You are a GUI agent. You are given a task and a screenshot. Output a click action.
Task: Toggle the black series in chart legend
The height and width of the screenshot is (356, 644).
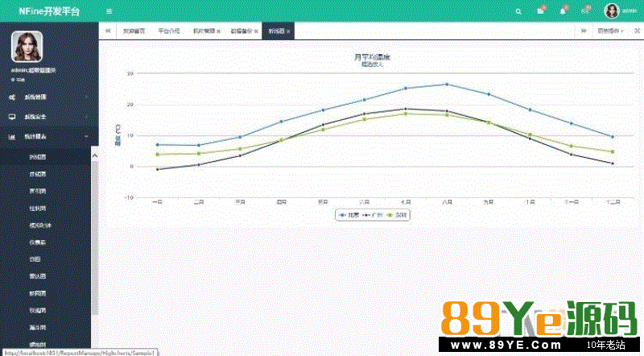[x=372, y=215]
